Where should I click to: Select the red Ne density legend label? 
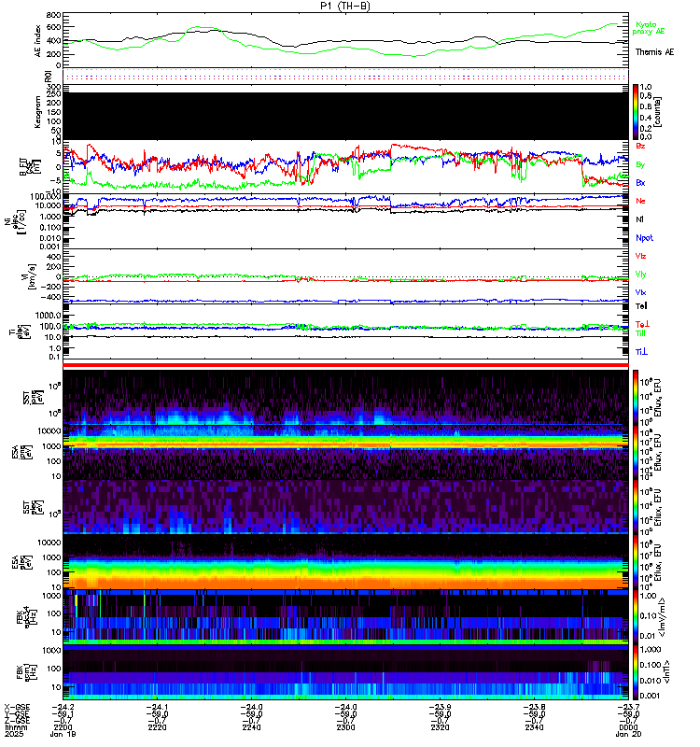pos(640,201)
